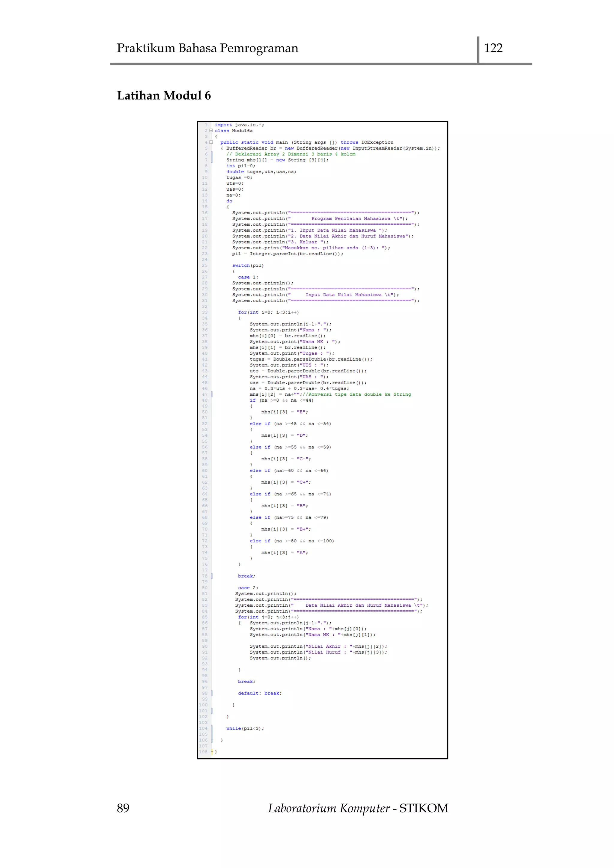Image resolution: width=614 pixels, height=868 pixels.
Task: Click the change marker beside line 78
Action: (212, 576)
